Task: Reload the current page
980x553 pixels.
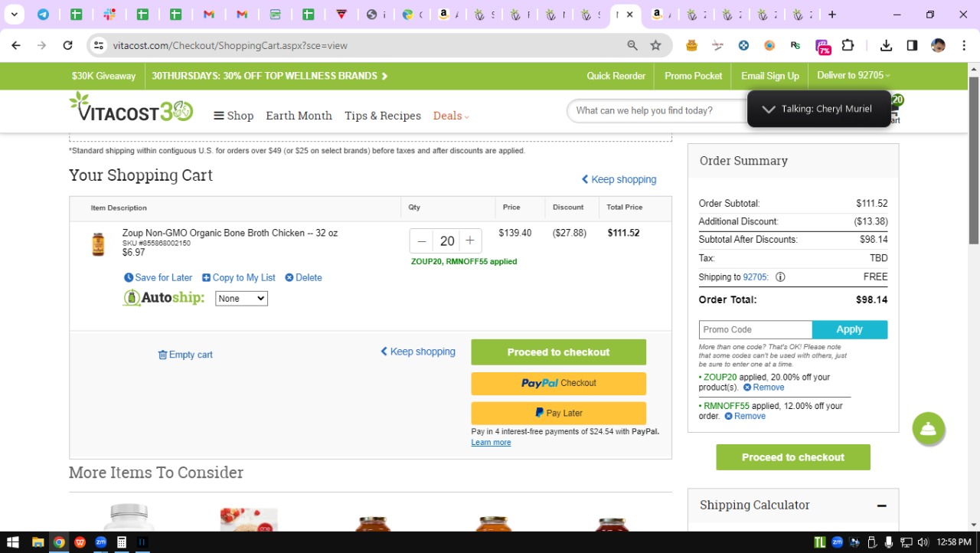Action: pos(67,45)
